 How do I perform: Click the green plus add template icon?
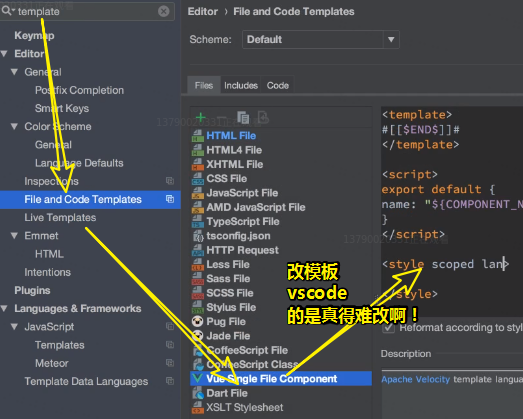[x=200, y=117]
